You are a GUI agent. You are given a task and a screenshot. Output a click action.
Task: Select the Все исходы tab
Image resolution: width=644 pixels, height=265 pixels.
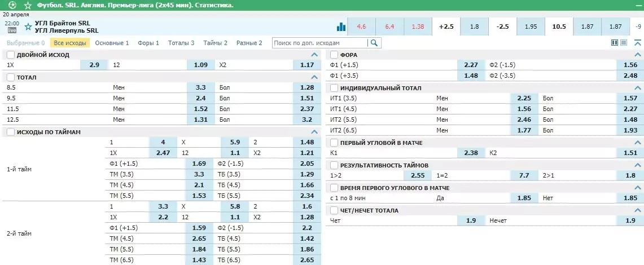click(70, 43)
